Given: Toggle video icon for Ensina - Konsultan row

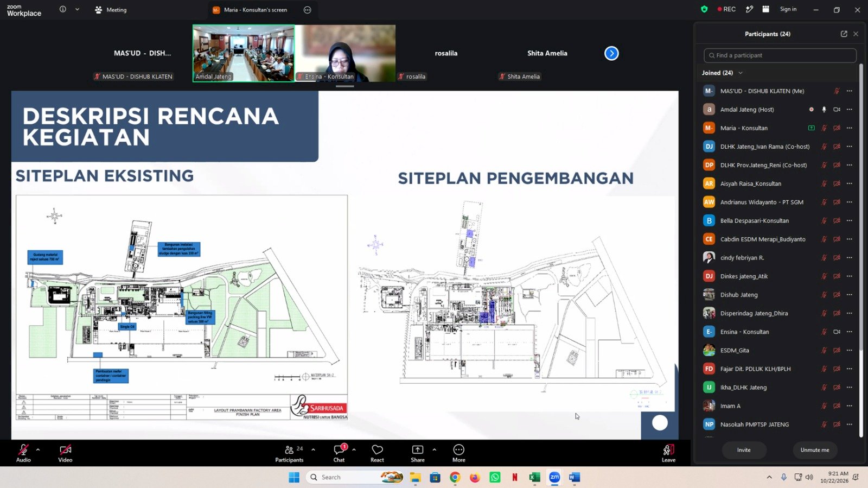Looking at the screenshot, I should click(x=837, y=332).
